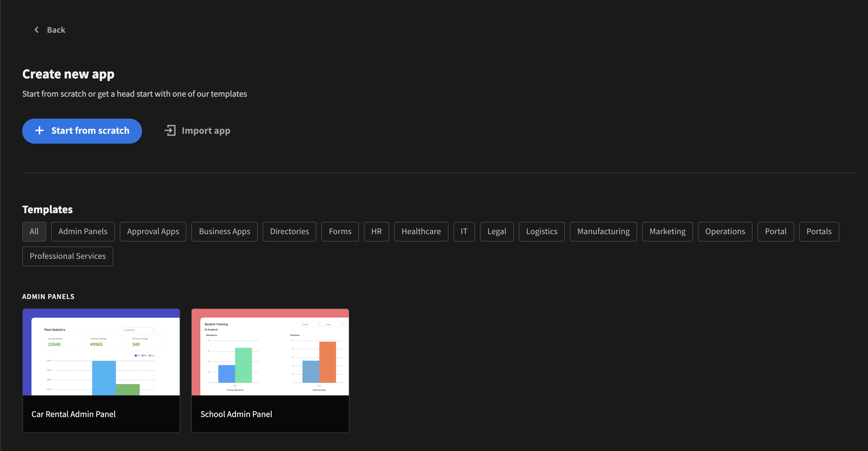The image size is (868, 451).
Task: Go back via the Back label
Action: point(56,30)
